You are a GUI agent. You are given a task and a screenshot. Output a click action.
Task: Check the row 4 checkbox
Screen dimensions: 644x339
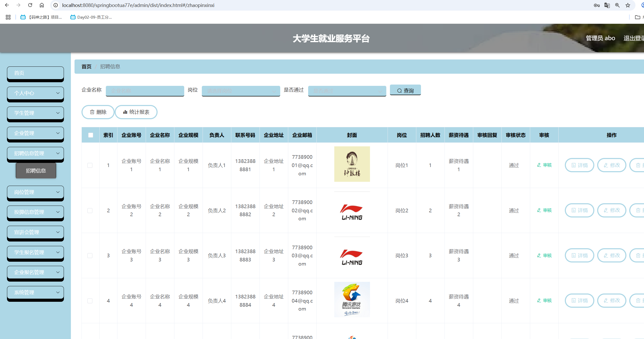(x=90, y=301)
